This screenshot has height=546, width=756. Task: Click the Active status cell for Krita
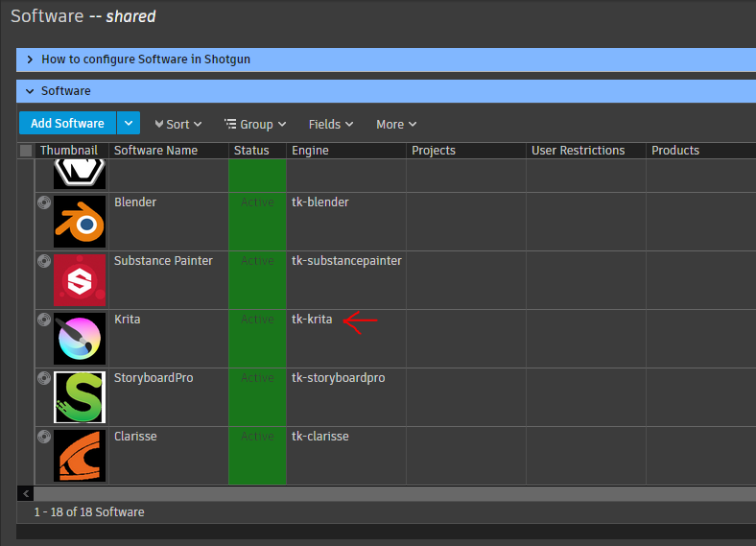[x=257, y=339]
